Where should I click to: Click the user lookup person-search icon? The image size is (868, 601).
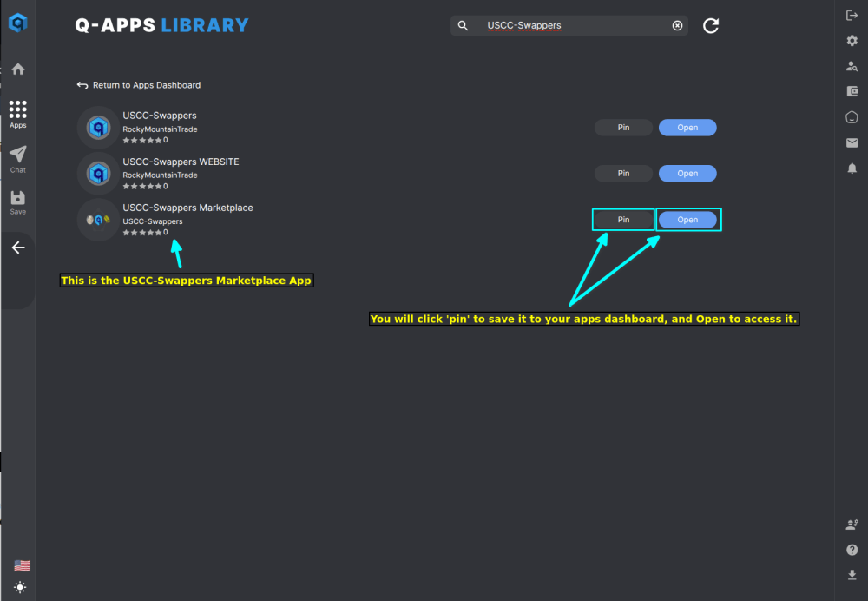click(x=852, y=66)
